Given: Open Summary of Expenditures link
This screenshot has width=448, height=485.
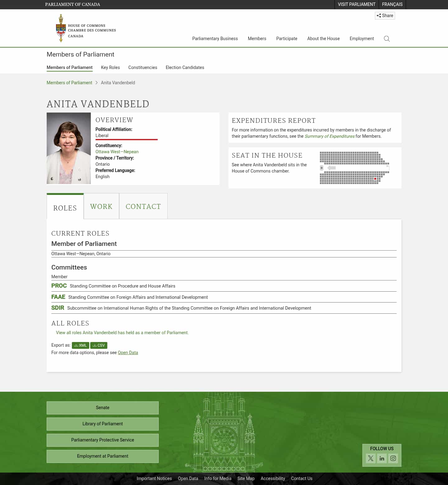Looking at the screenshot, I should (329, 136).
